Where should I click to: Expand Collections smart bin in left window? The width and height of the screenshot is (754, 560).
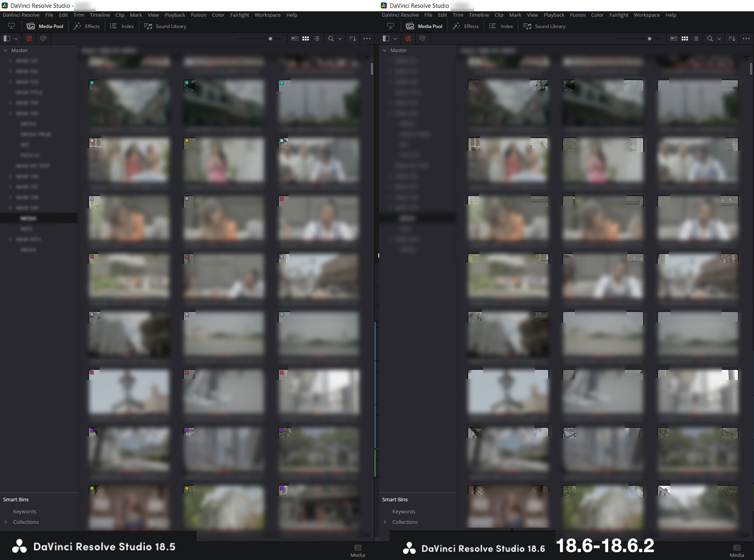coord(6,522)
